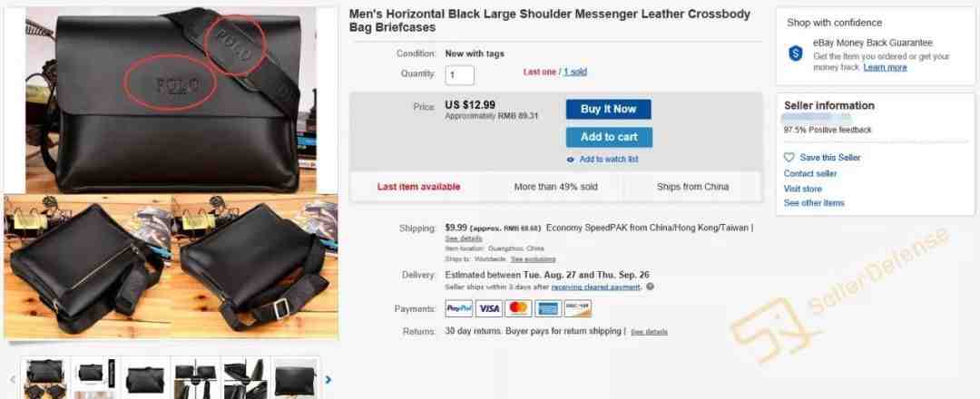Click the eBay Money Back Guarantee shield icon

tap(796, 54)
